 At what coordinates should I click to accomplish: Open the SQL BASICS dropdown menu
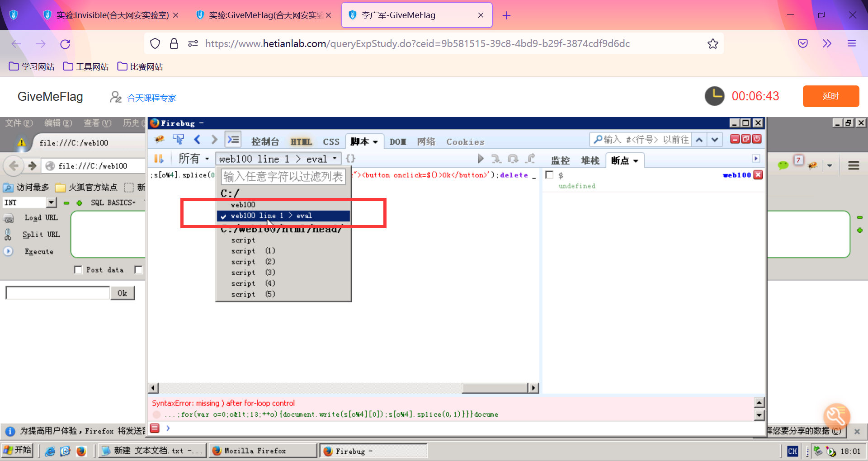coord(113,202)
